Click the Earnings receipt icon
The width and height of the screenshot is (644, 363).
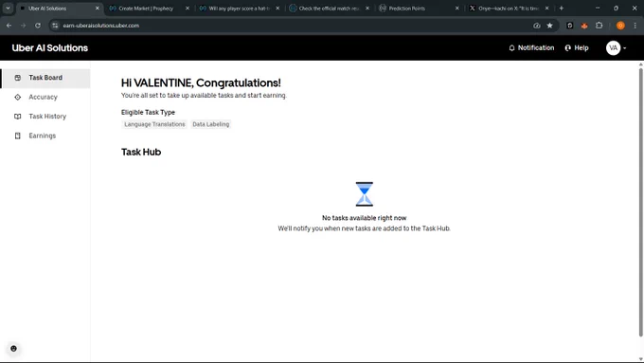(18, 136)
